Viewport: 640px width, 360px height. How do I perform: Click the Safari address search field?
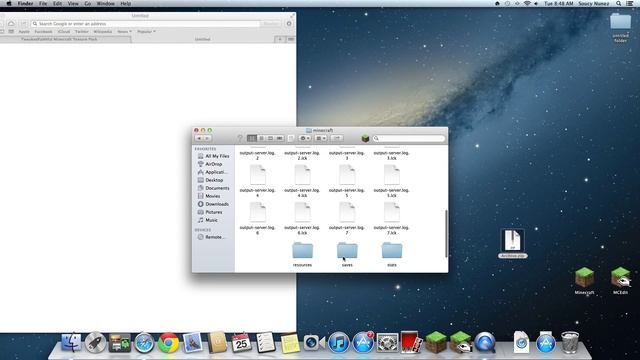tap(146, 24)
